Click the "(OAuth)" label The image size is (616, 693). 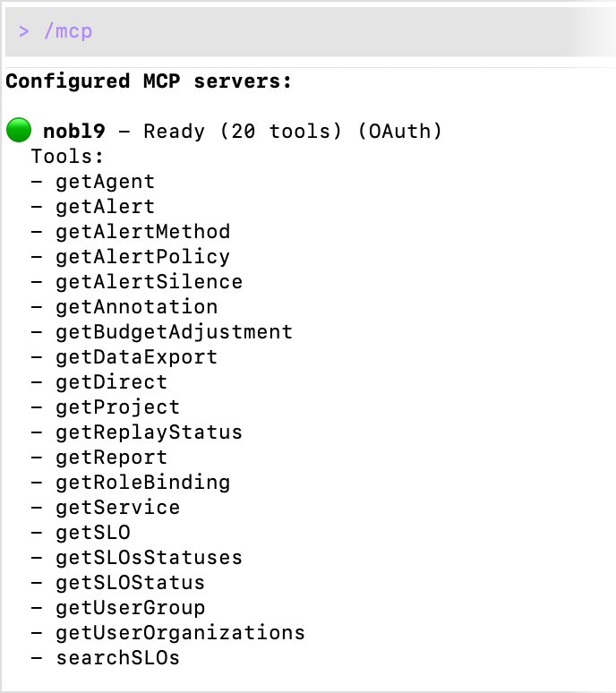(x=400, y=132)
